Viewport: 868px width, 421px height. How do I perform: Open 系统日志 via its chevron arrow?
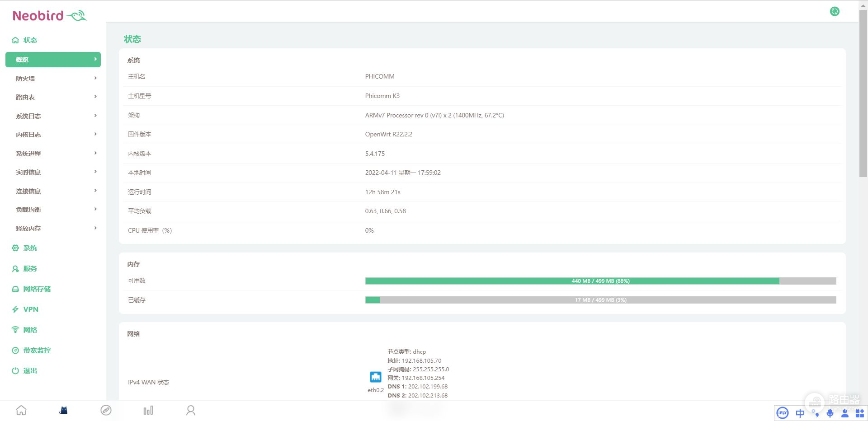point(95,116)
